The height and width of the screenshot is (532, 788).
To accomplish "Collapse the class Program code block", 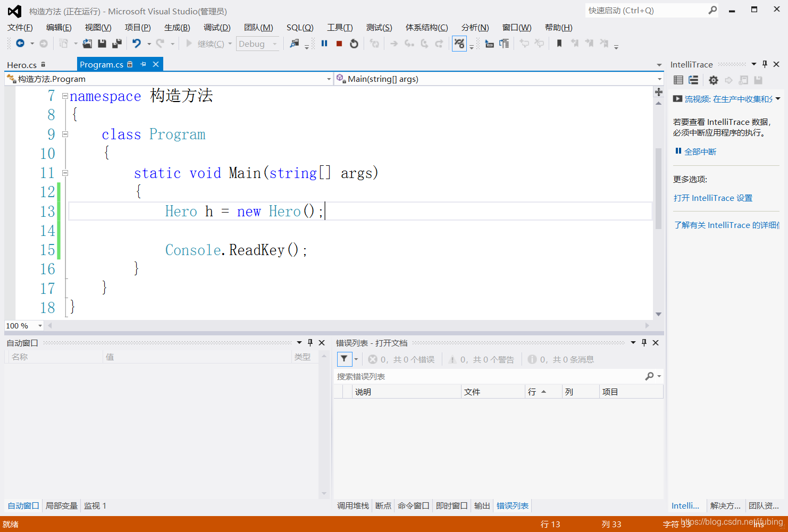I will click(65, 134).
